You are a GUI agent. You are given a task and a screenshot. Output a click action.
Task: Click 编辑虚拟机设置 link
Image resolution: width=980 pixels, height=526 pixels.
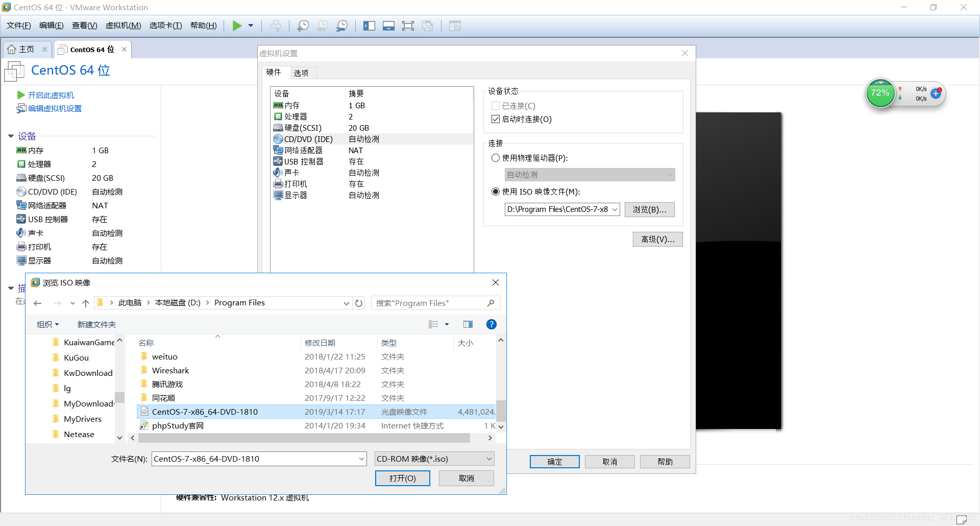55,108
